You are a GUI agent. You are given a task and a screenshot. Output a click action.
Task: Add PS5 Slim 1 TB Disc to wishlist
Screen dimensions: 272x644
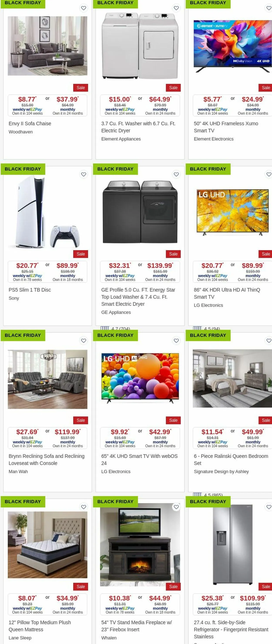click(83, 174)
